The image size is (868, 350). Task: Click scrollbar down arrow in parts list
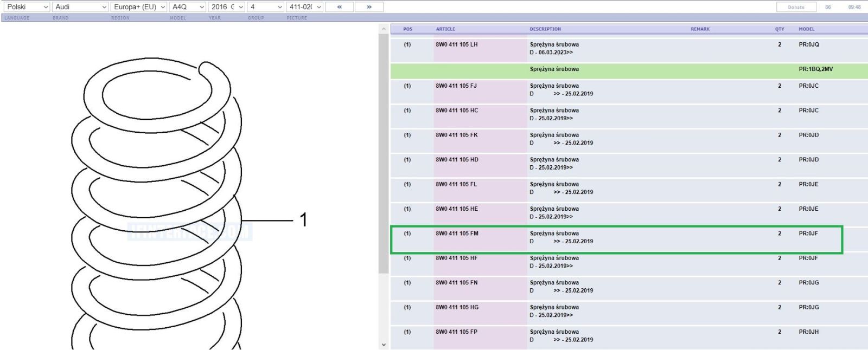pos(384,345)
